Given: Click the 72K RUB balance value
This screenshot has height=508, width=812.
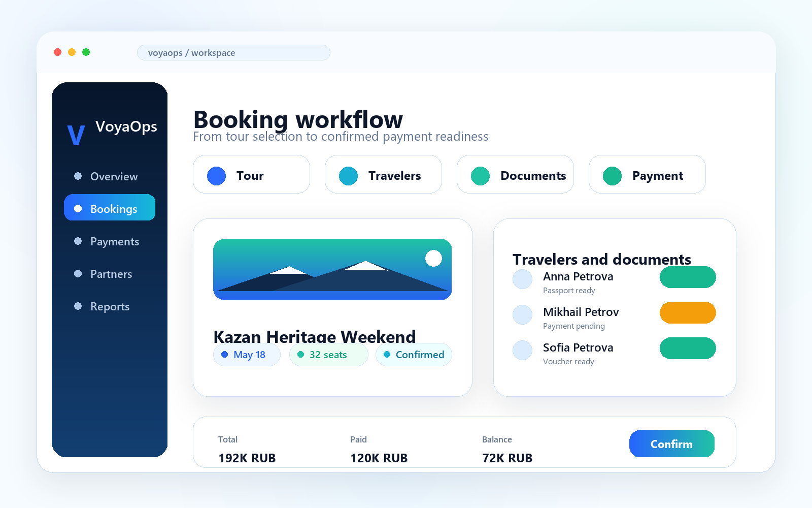Looking at the screenshot, I should 507,458.
